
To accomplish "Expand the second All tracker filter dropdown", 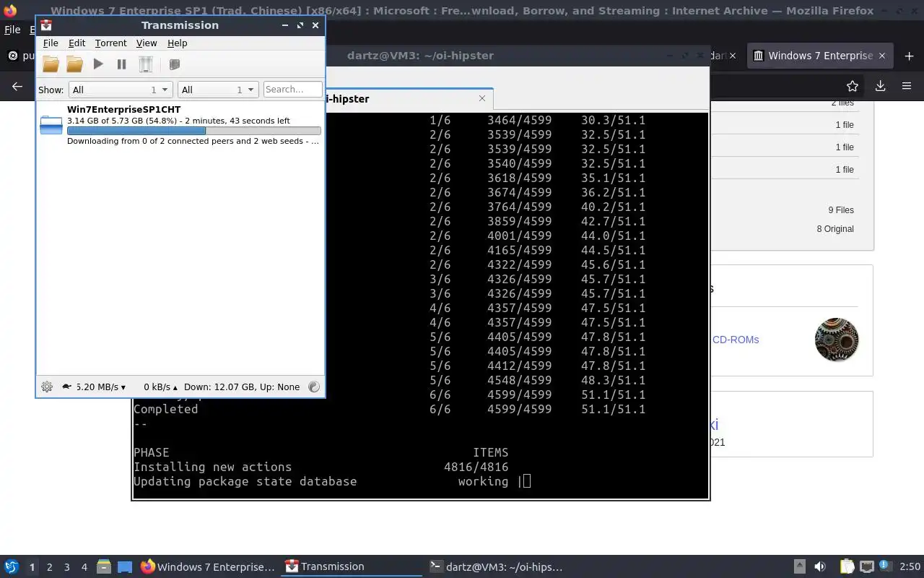I will click(x=217, y=90).
